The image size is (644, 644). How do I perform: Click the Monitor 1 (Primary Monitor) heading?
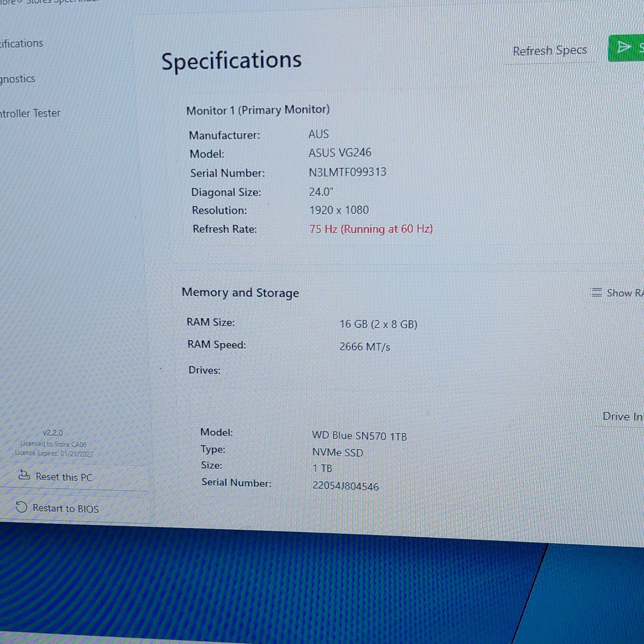[258, 110]
